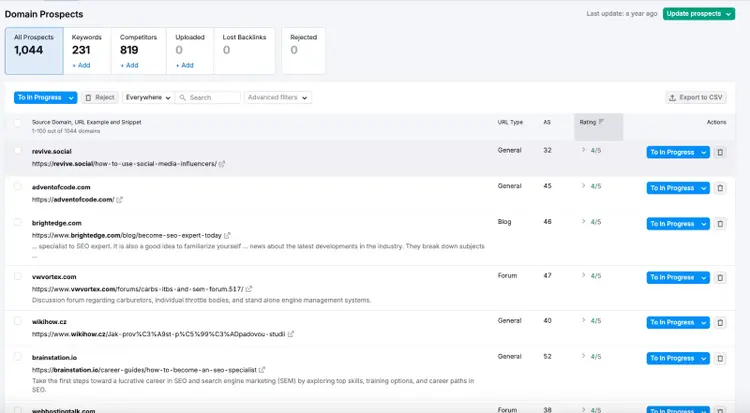
Task: Click the search magnifier icon
Action: click(x=182, y=98)
